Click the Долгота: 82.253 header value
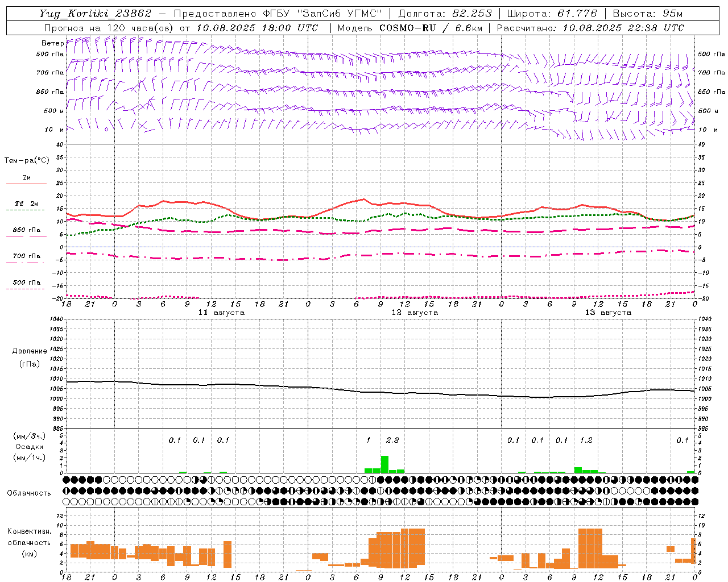The image size is (728, 582). click(x=445, y=14)
